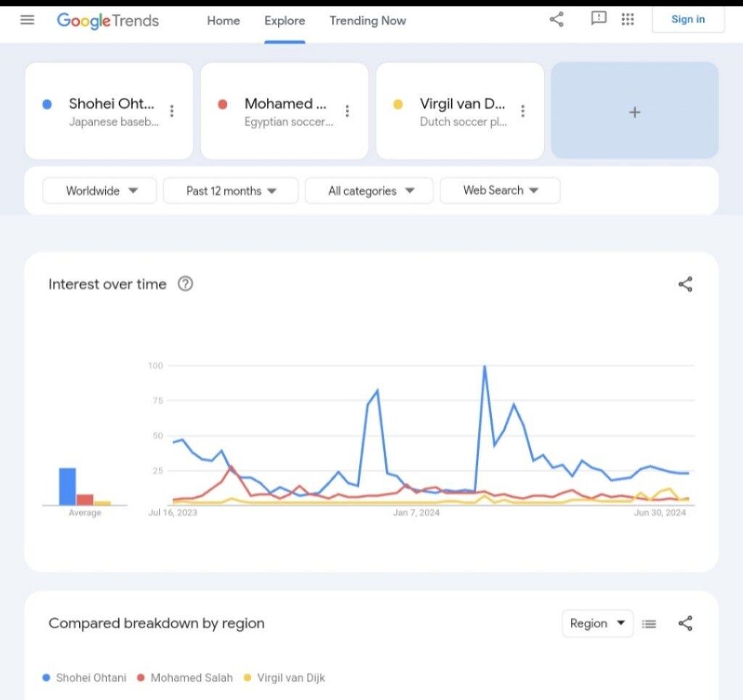Click the share icon in the header
This screenshot has width=743, height=700.
click(x=557, y=20)
